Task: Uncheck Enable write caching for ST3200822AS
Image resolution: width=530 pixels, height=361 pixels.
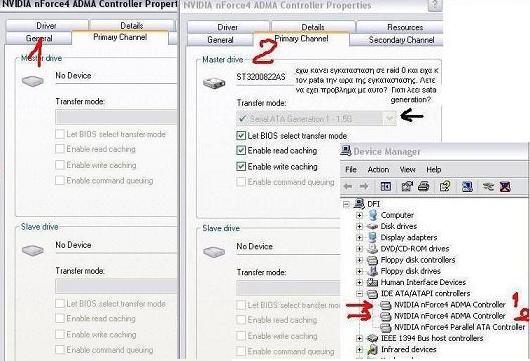Action: click(x=241, y=167)
